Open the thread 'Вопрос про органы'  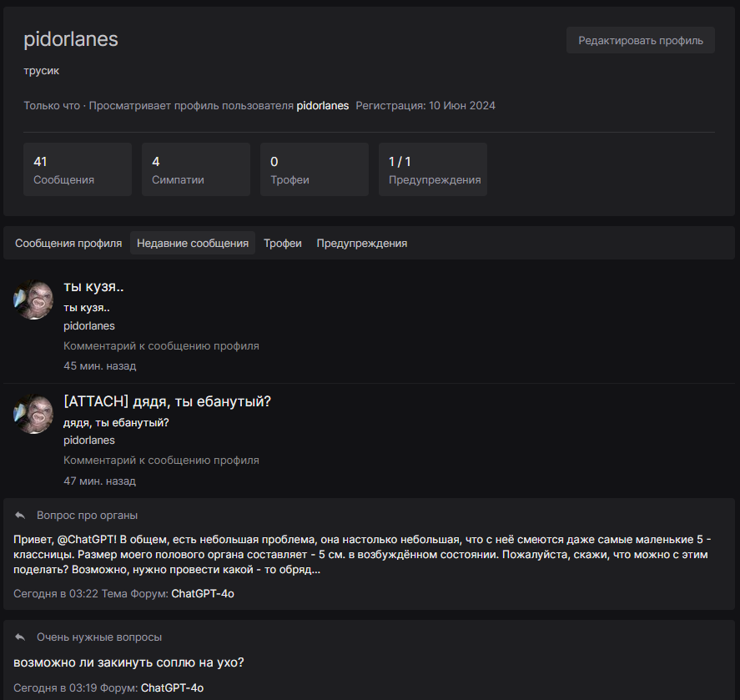[88, 516]
